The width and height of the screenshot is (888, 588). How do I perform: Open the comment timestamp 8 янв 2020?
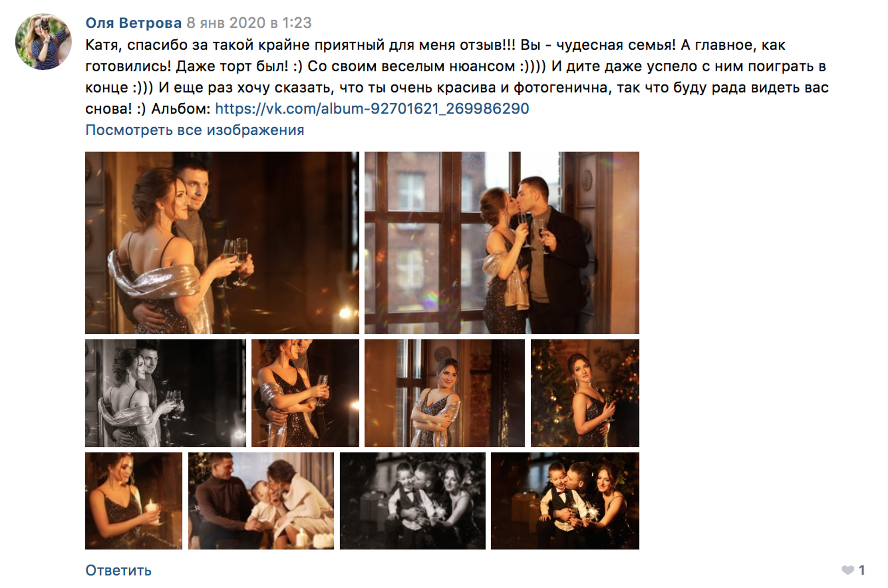(249, 23)
